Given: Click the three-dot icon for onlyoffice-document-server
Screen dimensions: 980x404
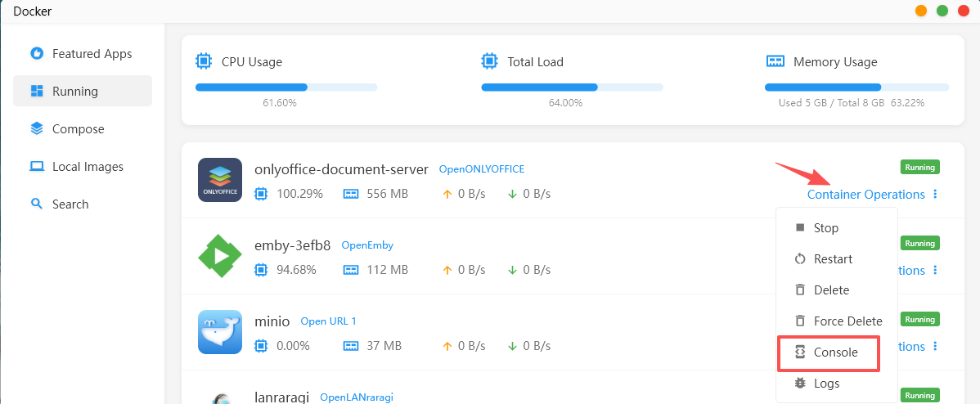Looking at the screenshot, I should coord(935,195).
